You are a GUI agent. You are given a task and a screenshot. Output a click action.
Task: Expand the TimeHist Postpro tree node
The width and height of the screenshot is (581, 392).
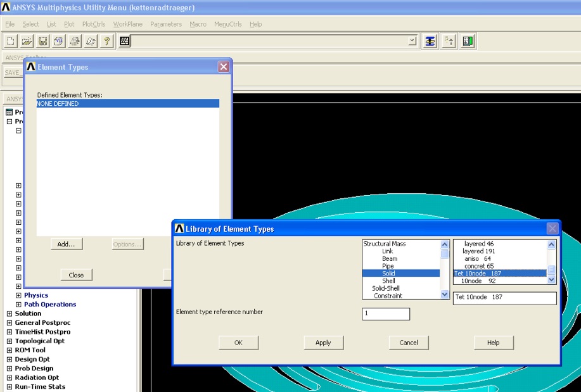(x=10, y=332)
